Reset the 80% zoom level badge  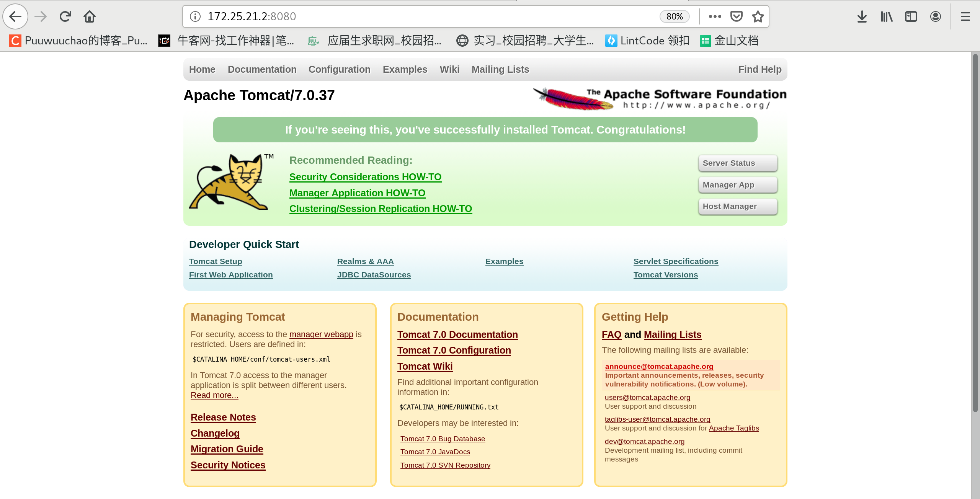tap(675, 16)
